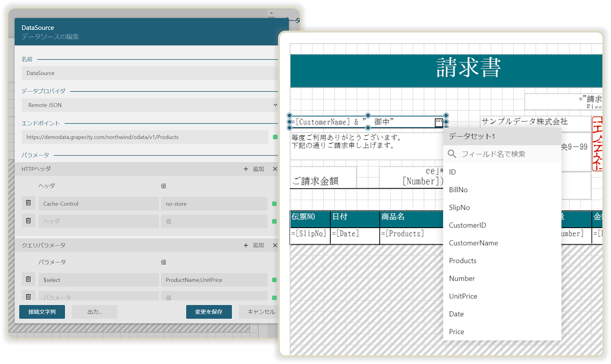Click the search magnifier icon in field list

coord(452,154)
